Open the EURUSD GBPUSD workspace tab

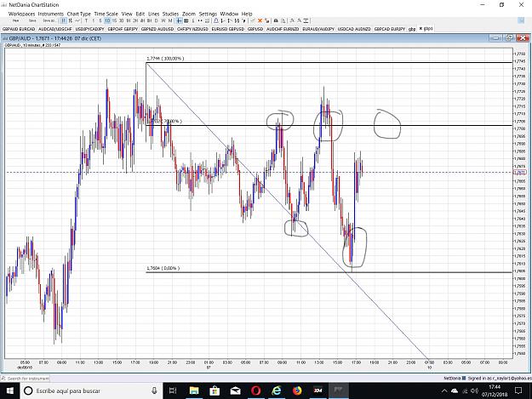click(228, 29)
